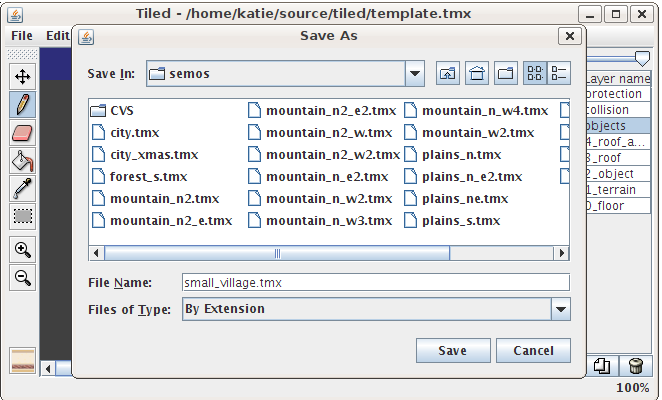Select the Eraser tool

click(x=22, y=132)
